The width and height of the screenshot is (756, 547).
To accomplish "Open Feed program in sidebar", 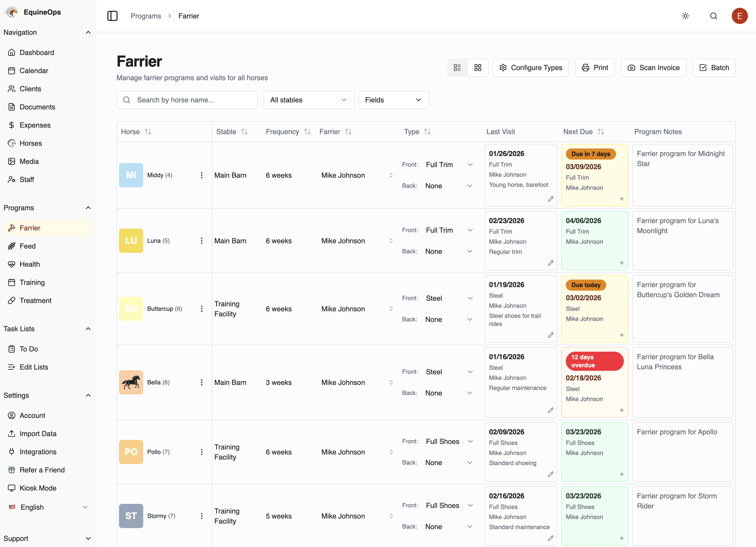I will (x=27, y=246).
